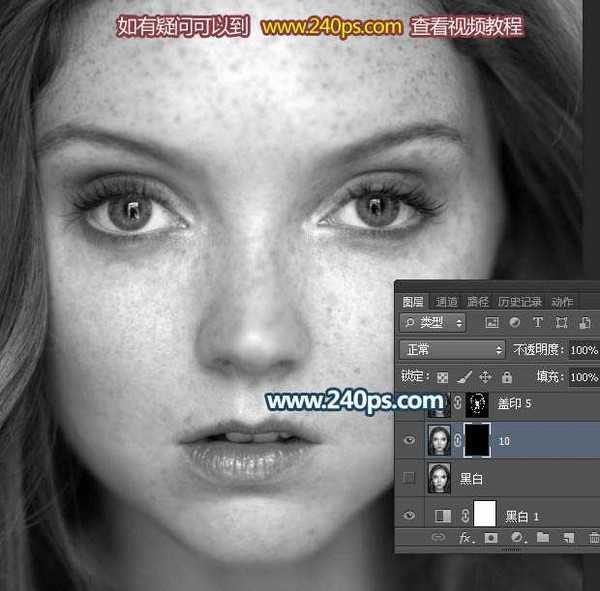Lock layer position move icon
Viewport: 600px width, 591px height.
click(485, 377)
